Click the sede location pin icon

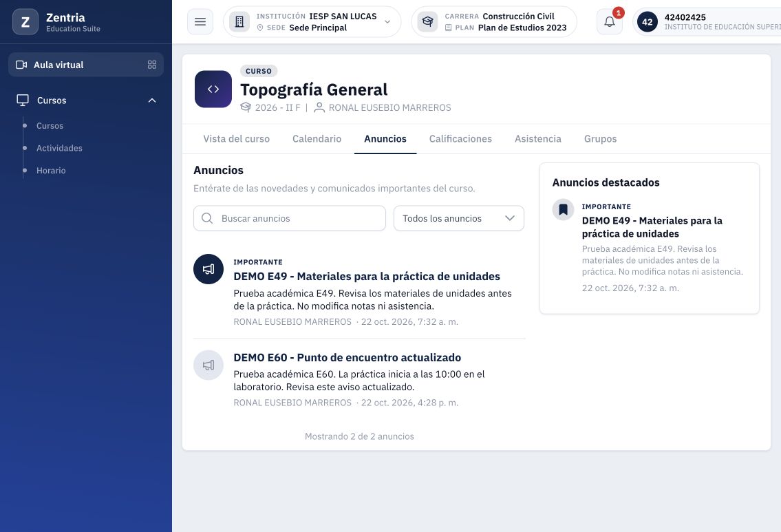tap(260, 28)
